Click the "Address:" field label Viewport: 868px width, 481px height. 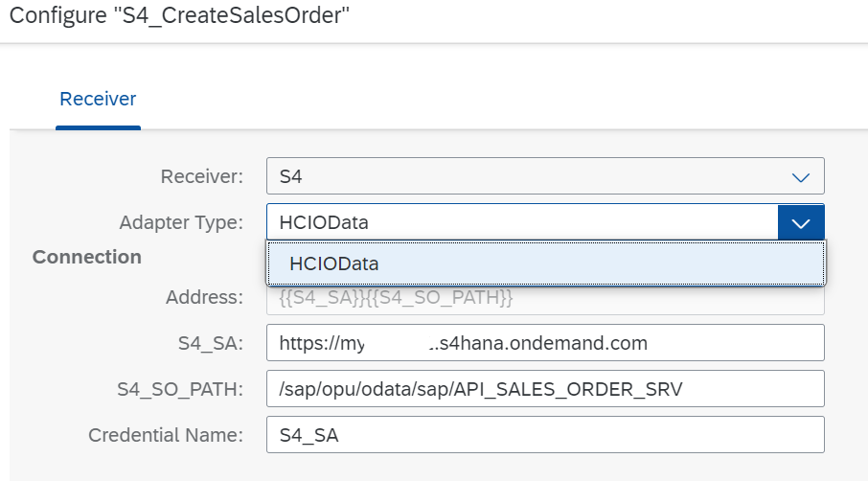click(204, 297)
